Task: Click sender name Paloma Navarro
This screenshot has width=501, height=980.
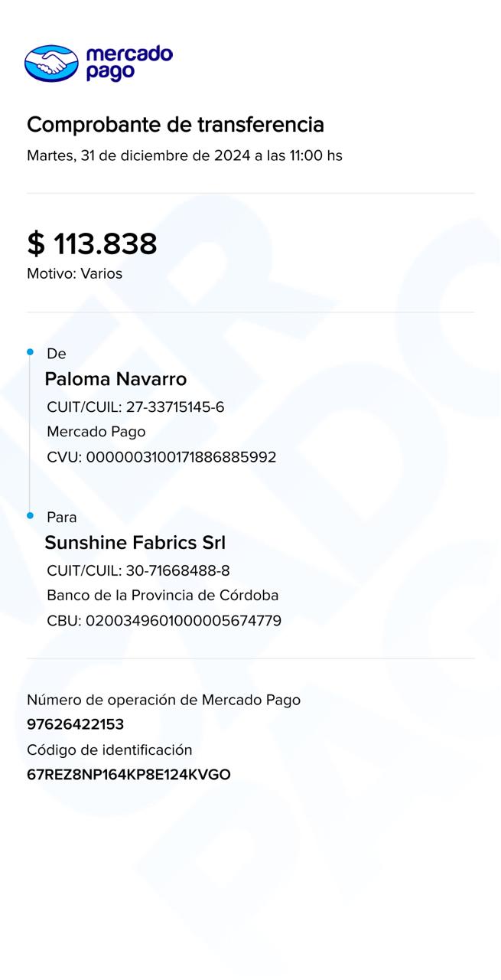Action: tap(115, 379)
